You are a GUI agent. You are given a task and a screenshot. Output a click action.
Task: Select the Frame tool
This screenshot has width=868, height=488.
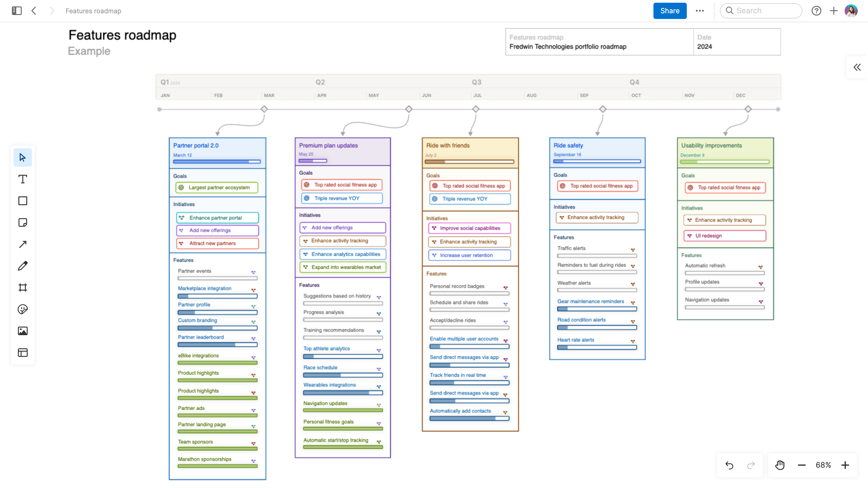[x=23, y=287]
